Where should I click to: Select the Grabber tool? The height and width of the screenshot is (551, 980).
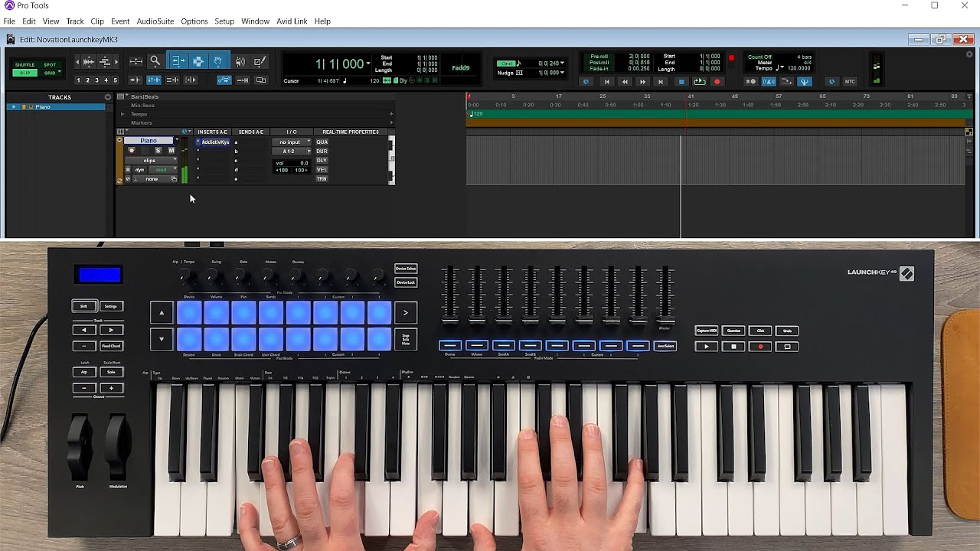[217, 60]
